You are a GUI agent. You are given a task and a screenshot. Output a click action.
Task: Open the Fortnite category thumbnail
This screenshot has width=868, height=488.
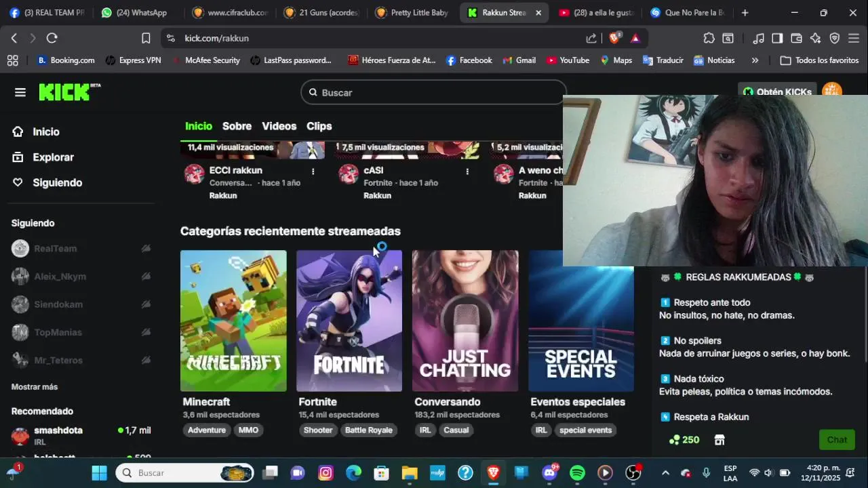pyautogui.click(x=349, y=321)
